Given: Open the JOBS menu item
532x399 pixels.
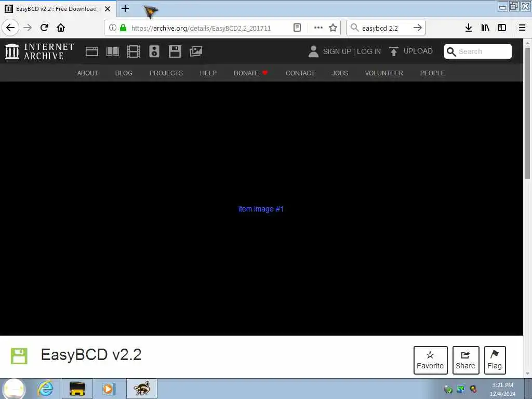Looking at the screenshot, I should [340, 73].
